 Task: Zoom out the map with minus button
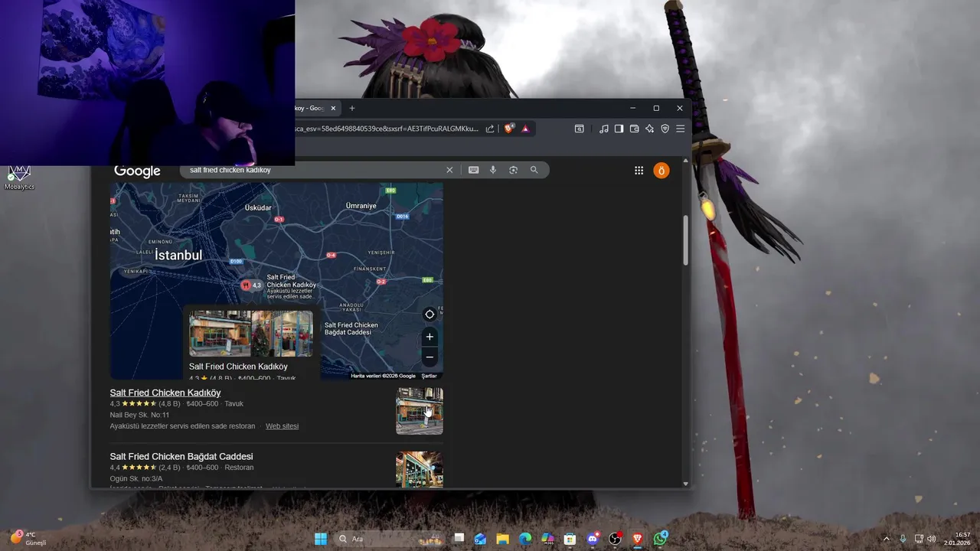(x=430, y=357)
